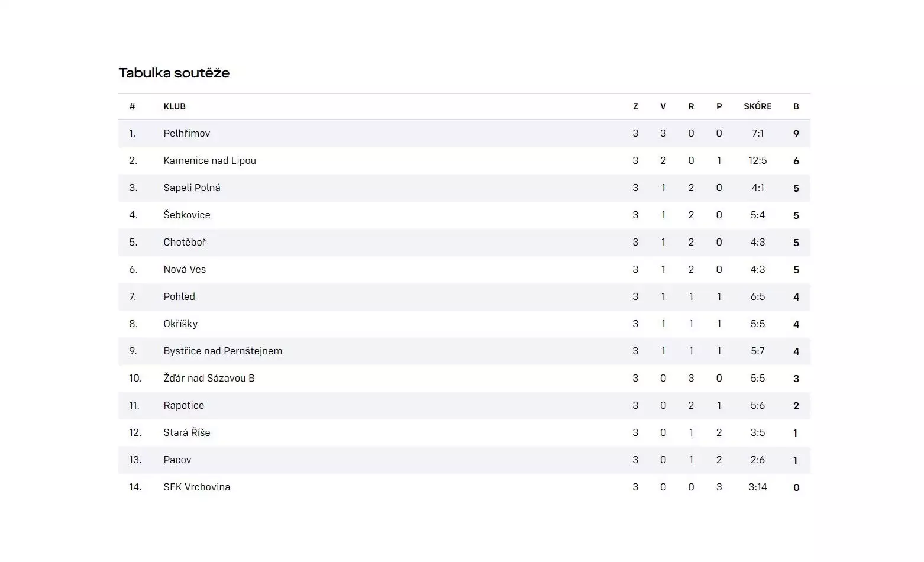Click the Šebkovice team name
The height and width of the screenshot is (562, 924).
(x=187, y=215)
